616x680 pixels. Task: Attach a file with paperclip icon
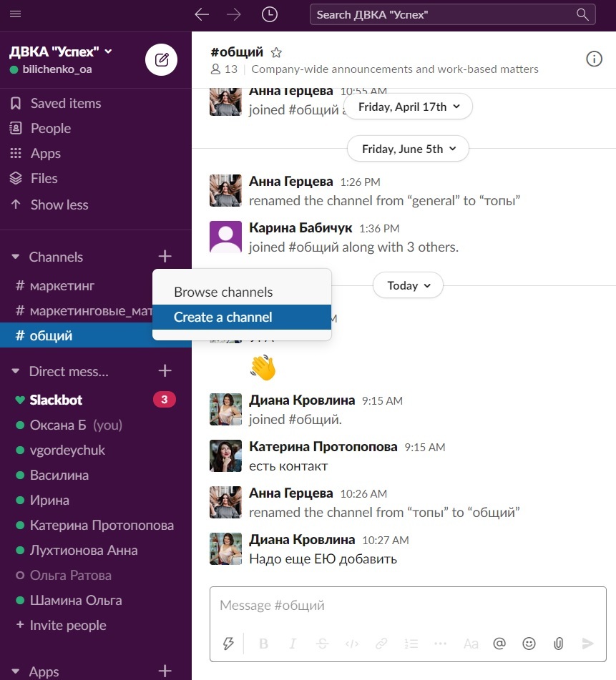point(558,644)
